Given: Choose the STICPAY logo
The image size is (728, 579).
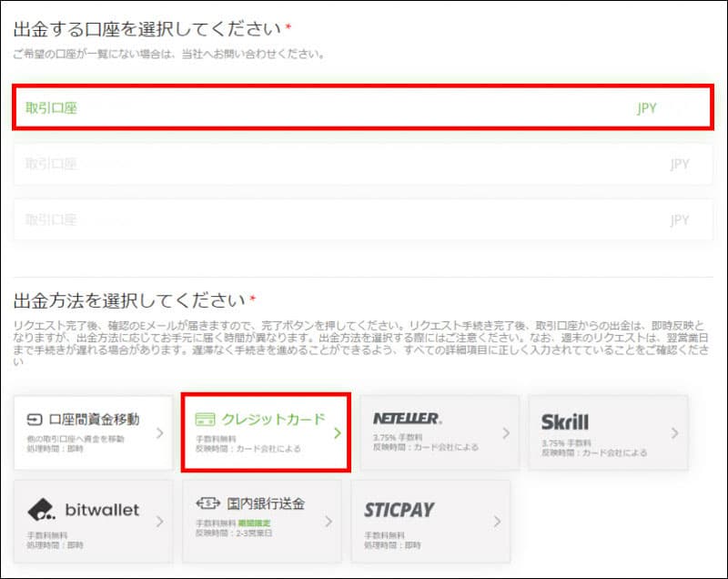Looking at the screenshot, I should [x=399, y=510].
